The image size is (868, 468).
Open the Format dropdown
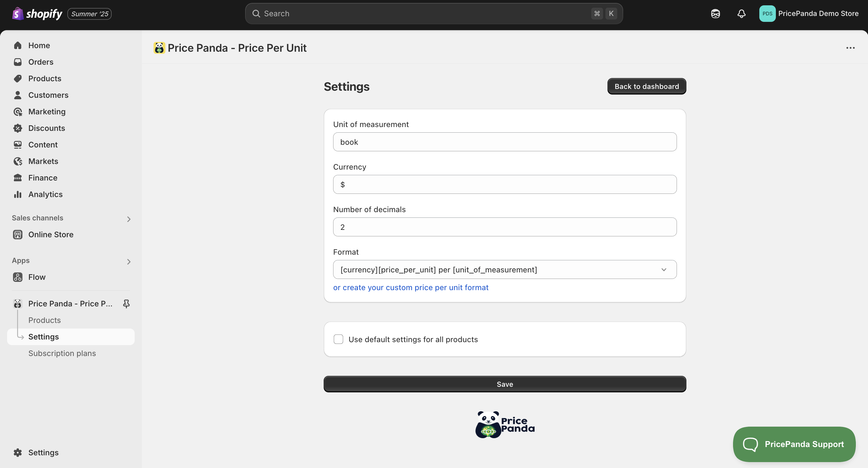point(505,269)
